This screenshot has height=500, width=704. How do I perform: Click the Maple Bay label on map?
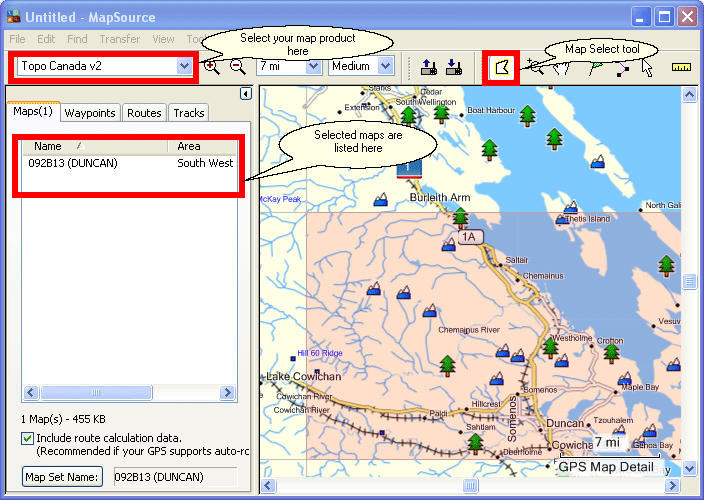pyautogui.click(x=640, y=387)
